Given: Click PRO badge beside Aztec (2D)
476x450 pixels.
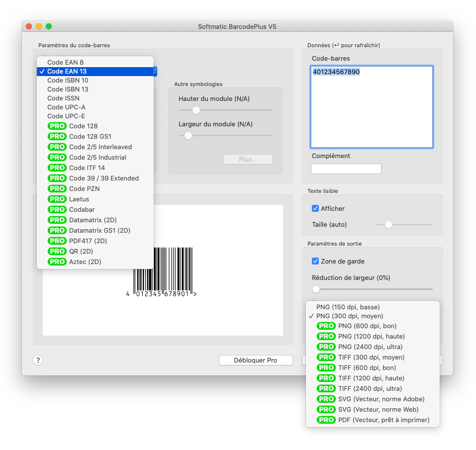Looking at the screenshot, I should [57, 262].
